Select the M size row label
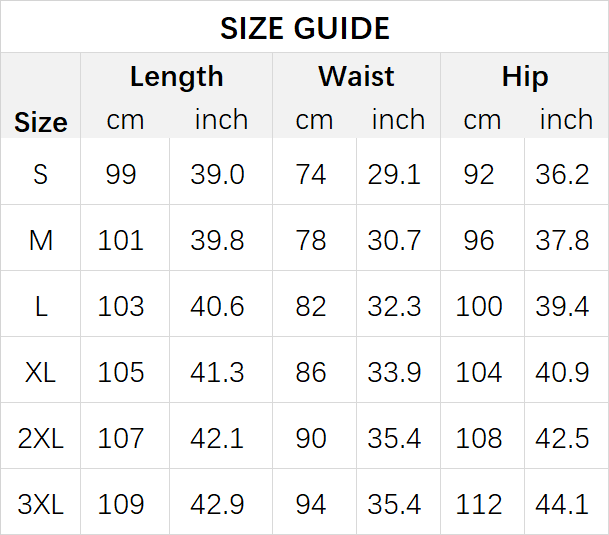 40,240
